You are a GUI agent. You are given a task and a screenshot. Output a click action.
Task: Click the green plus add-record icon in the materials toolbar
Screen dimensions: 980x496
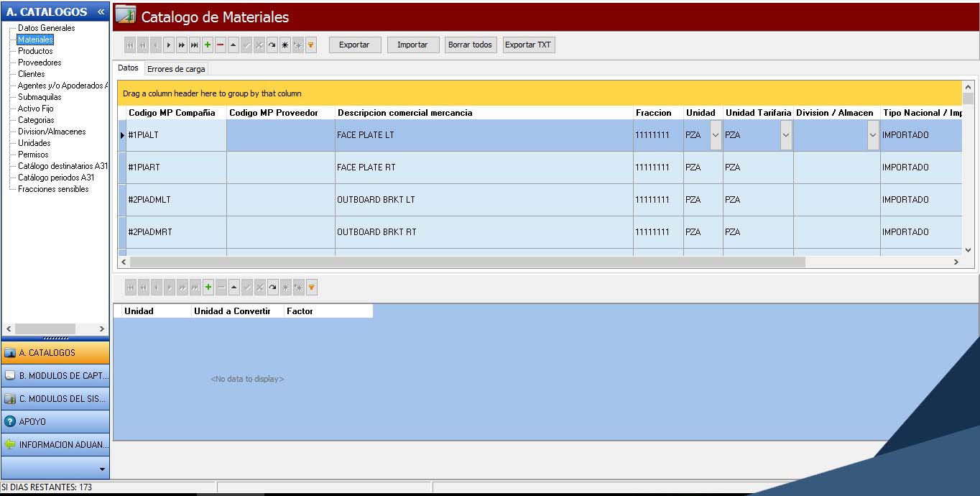208,45
